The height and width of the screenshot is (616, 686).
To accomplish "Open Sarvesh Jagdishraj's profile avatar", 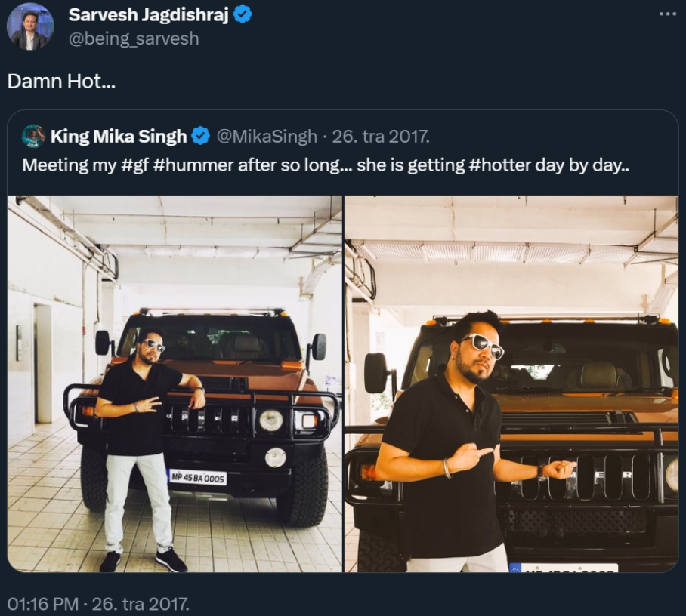I will 29,27.
